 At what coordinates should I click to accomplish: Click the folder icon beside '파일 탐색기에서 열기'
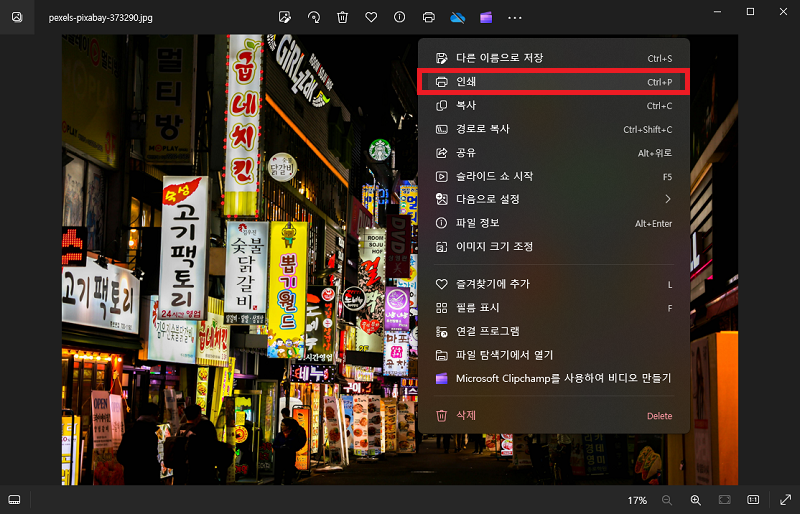[x=441, y=355]
